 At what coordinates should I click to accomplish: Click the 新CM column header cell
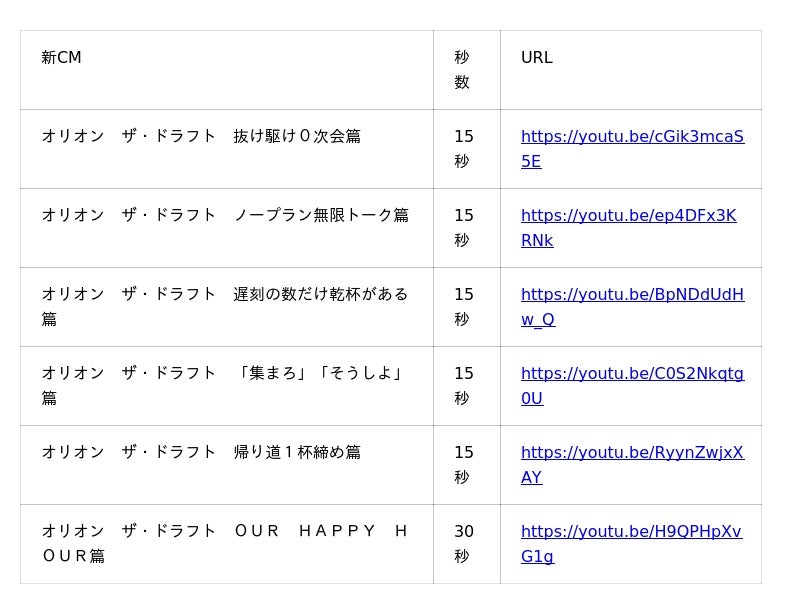(226, 70)
